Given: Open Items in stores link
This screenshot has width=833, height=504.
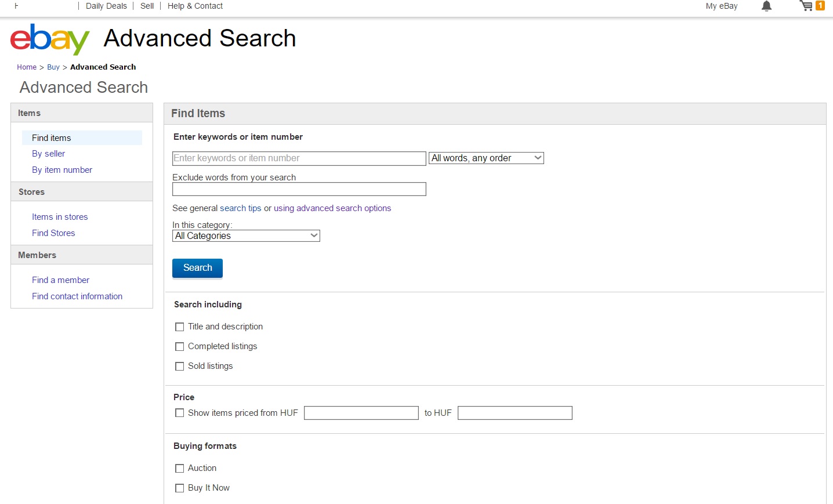Looking at the screenshot, I should pyautogui.click(x=60, y=217).
